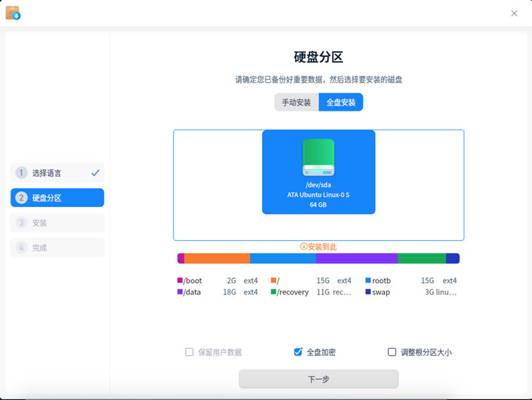Image resolution: width=532 pixels, height=400 pixels.
Task: Click the orange root segment in partition bar
Action: coord(217,258)
